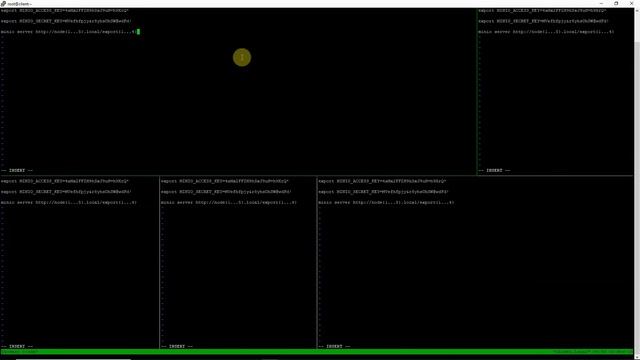Open the PuTTY system menu icon
The height and width of the screenshot is (360, 640).
pos(3,3)
